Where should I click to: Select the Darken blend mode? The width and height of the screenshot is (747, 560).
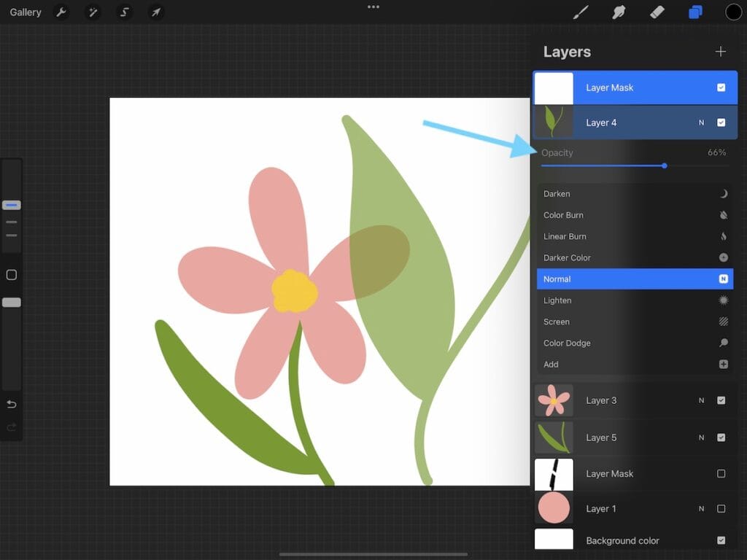click(635, 193)
